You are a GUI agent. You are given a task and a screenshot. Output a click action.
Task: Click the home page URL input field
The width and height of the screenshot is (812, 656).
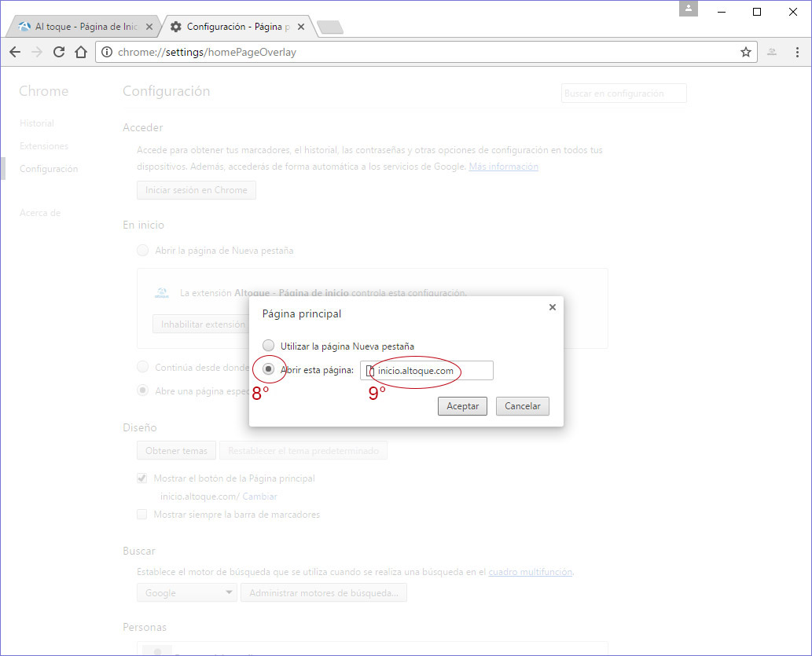(x=427, y=370)
